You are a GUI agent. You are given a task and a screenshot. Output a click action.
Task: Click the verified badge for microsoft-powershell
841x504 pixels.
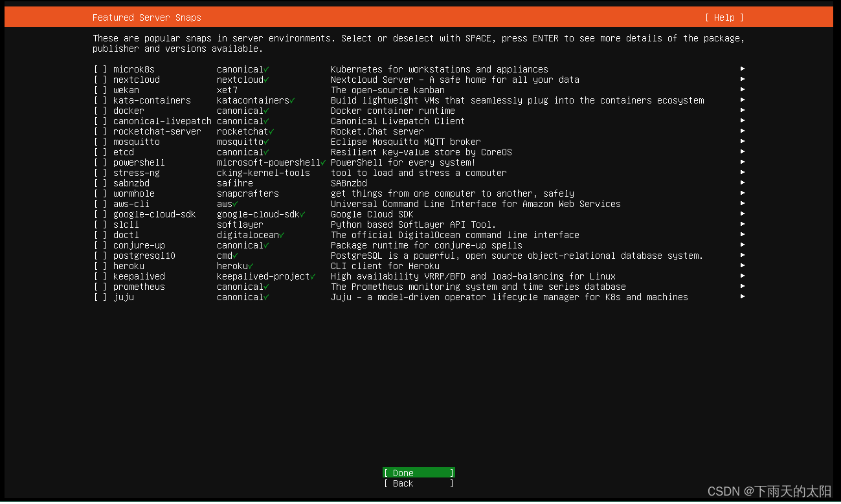point(323,162)
